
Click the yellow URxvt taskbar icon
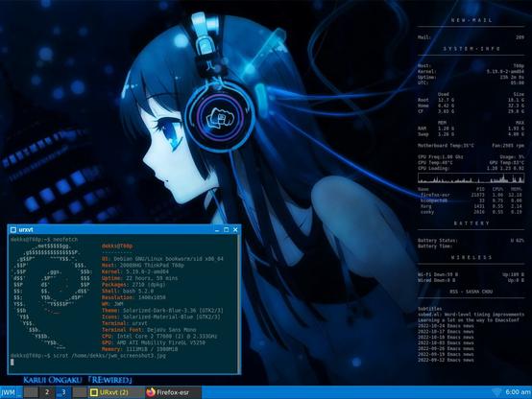tap(94, 392)
